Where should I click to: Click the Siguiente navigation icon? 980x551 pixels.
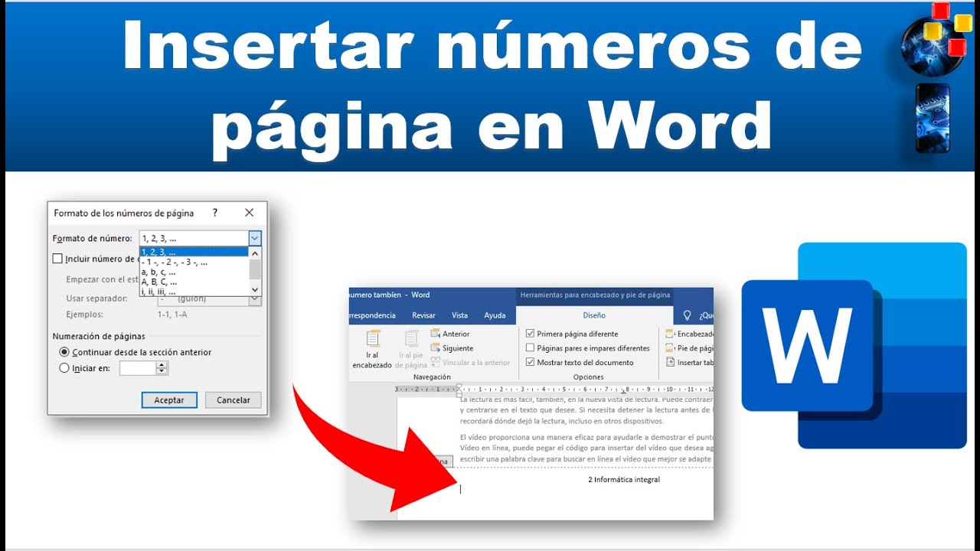point(435,348)
